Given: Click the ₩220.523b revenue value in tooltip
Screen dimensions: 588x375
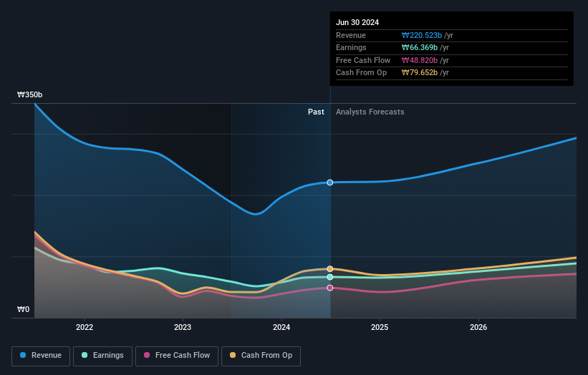Looking at the screenshot, I should (x=422, y=35).
